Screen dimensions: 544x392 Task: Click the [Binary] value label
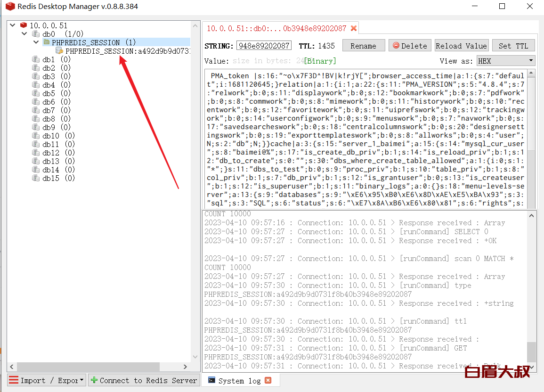tap(320, 61)
